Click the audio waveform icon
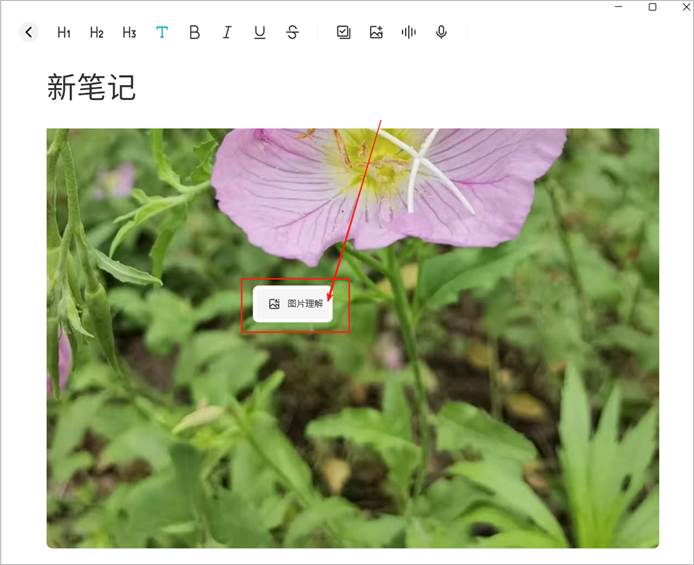The width and height of the screenshot is (694, 565). click(x=408, y=32)
